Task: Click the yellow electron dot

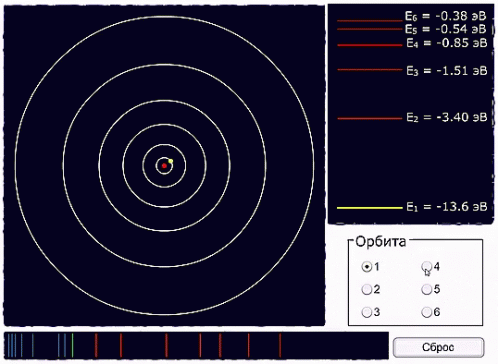Action: (171, 161)
